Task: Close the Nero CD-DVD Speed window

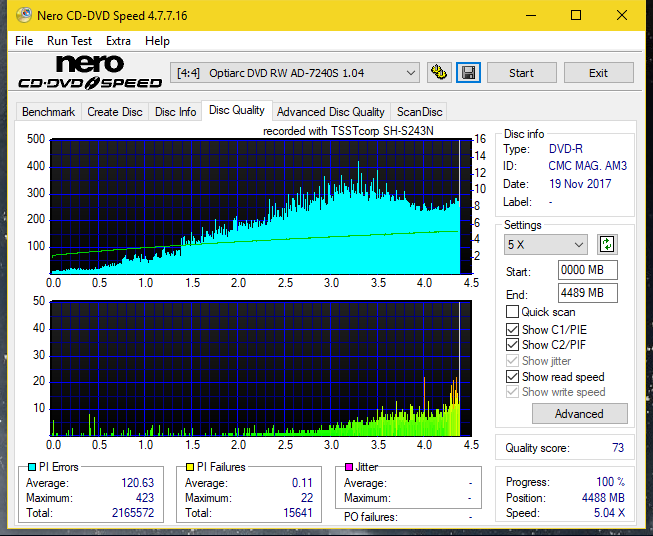Action: [x=622, y=15]
